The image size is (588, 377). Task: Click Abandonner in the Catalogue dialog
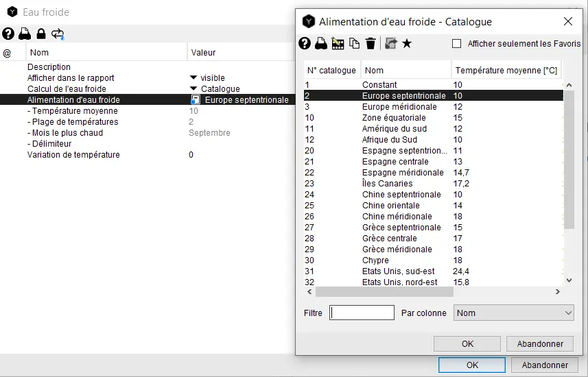pyautogui.click(x=539, y=344)
